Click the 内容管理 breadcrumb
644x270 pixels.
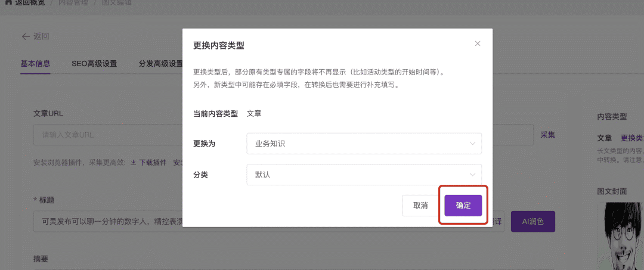click(x=72, y=2)
